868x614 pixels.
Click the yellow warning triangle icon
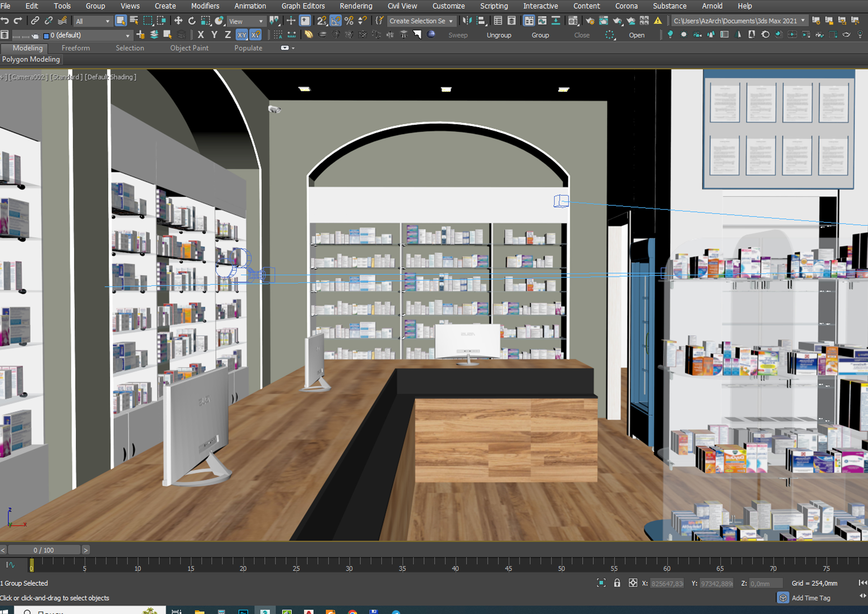click(658, 21)
